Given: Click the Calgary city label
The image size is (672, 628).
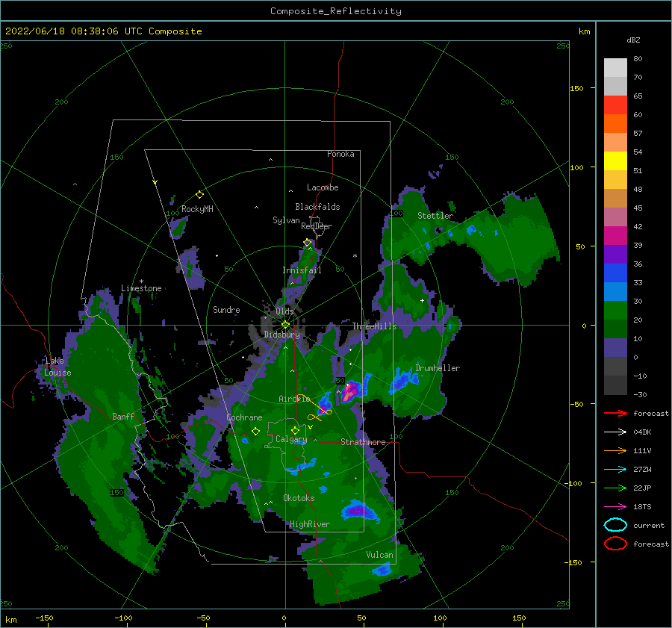Looking at the screenshot, I should [x=291, y=439].
